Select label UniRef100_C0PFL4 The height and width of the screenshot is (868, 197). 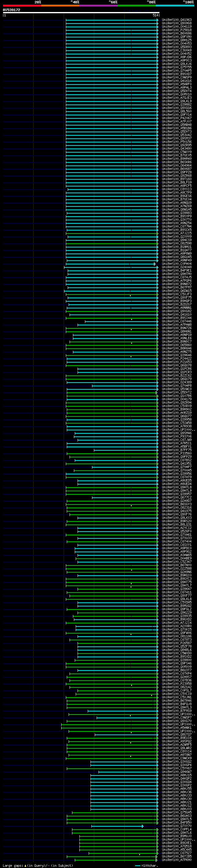point(176,829)
